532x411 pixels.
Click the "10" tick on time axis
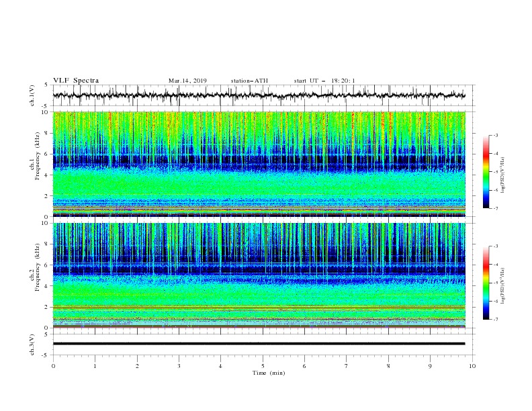(472, 366)
